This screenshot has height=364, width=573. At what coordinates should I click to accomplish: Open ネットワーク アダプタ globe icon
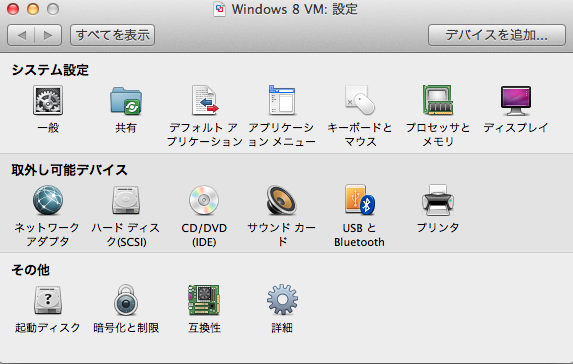pyautogui.click(x=48, y=200)
